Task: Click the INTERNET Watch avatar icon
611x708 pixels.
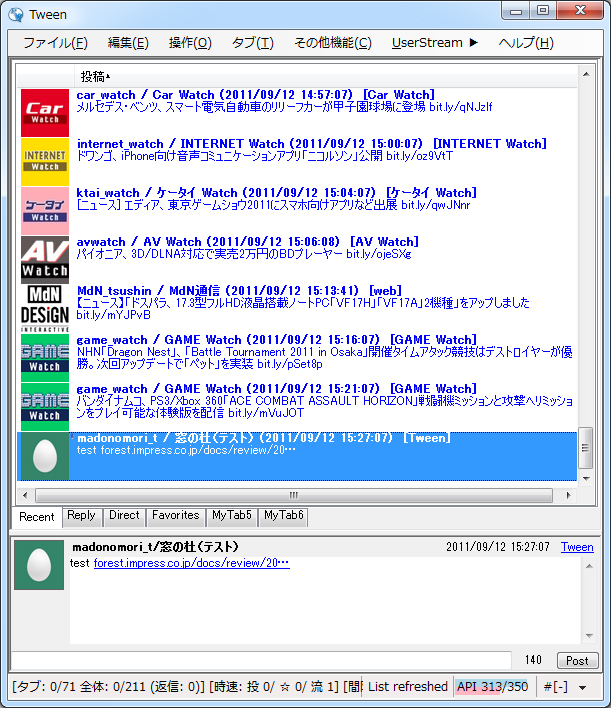Action: (x=45, y=162)
